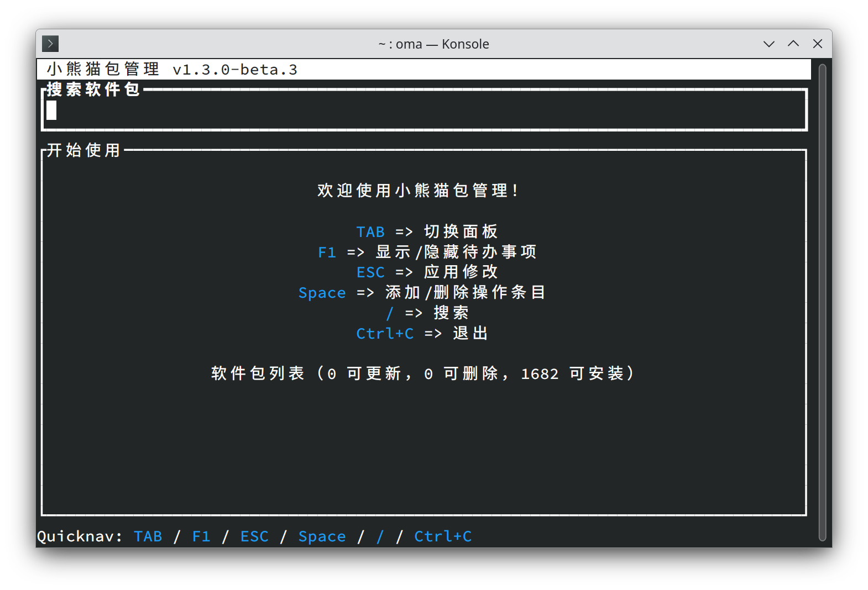
Task: Click Ctrl+C in the Quicknav bar
Action: click(442, 536)
